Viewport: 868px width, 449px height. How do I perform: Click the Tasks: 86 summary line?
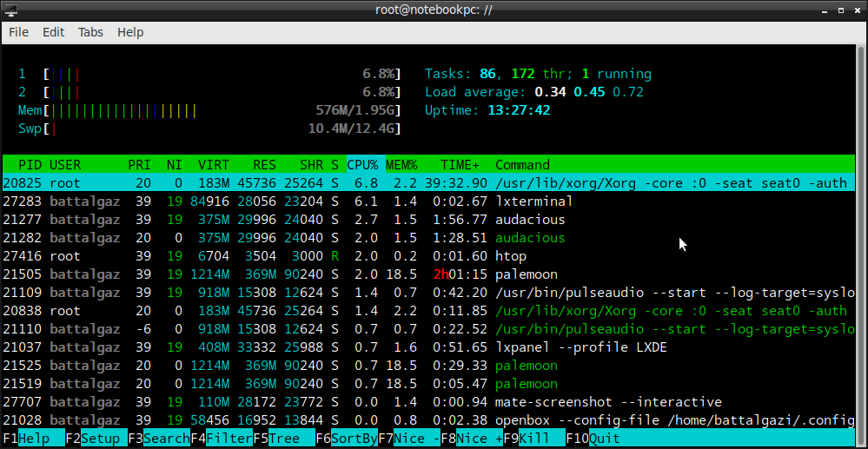pyautogui.click(x=538, y=74)
